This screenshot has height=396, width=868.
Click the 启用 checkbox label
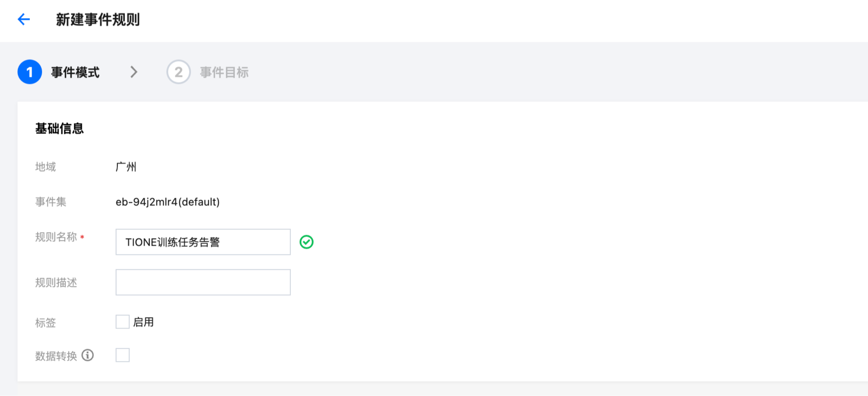[x=144, y=322]
